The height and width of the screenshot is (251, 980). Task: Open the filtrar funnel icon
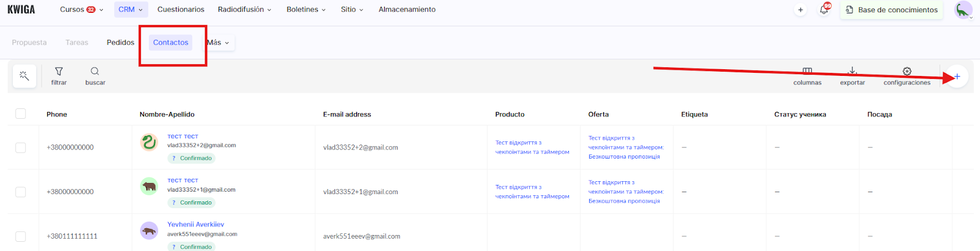(59, 72)
